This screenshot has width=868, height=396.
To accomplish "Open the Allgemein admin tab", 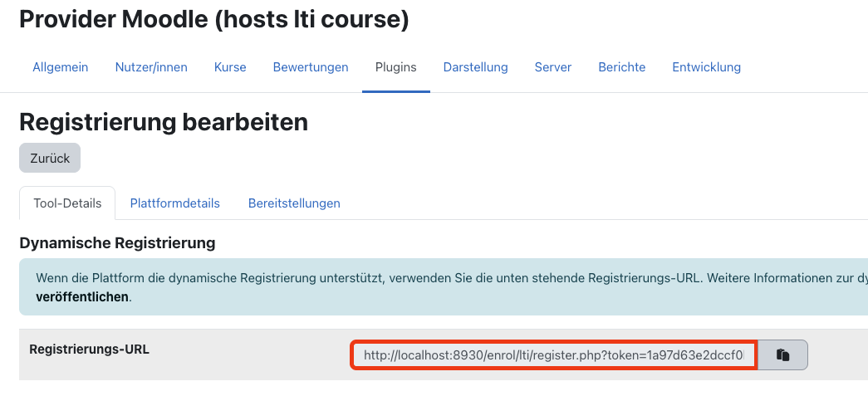I will click(61, 67).
